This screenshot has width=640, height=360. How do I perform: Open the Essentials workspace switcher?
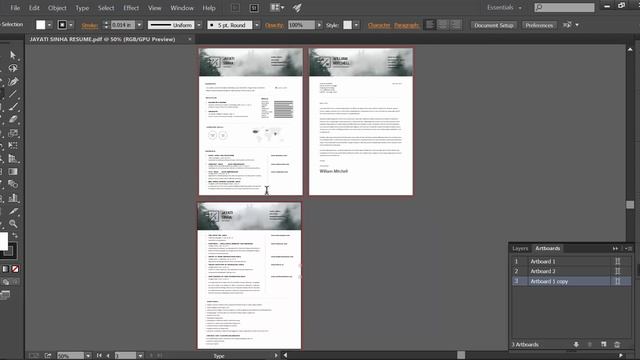coord(504,8)
